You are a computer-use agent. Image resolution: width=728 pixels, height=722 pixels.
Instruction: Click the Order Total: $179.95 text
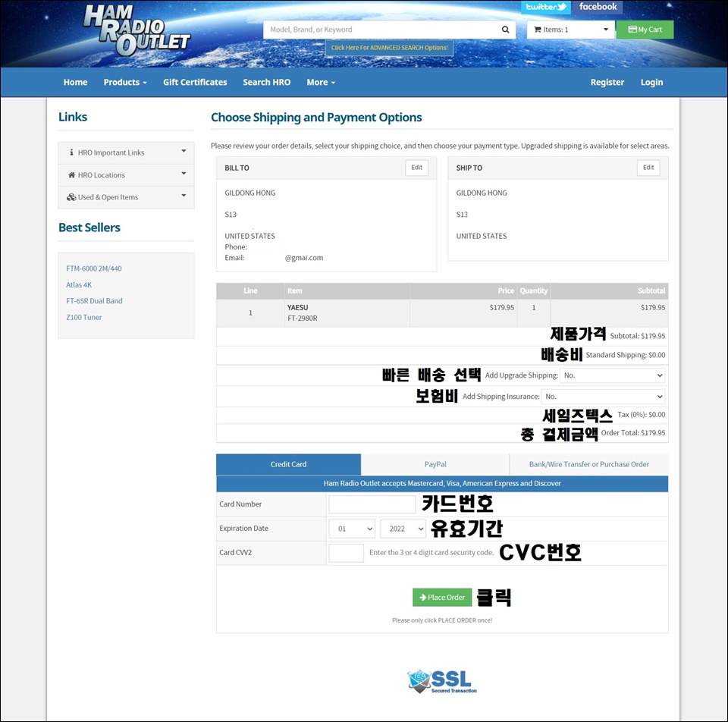pos(633,433)
